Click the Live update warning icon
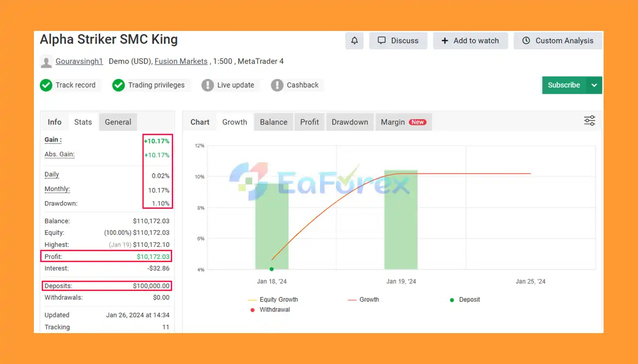This screenshot has height=364, width=638. click(x=207, y=86)
